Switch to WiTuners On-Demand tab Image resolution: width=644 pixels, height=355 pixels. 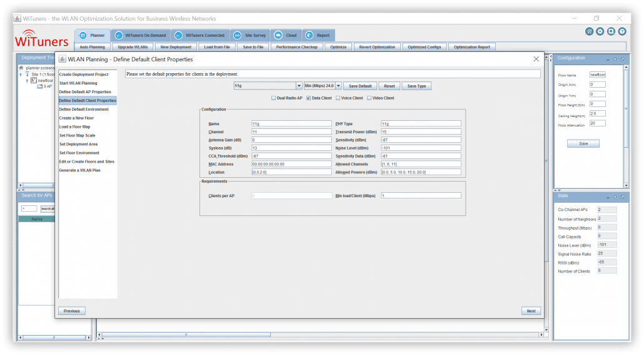point(141,36)
